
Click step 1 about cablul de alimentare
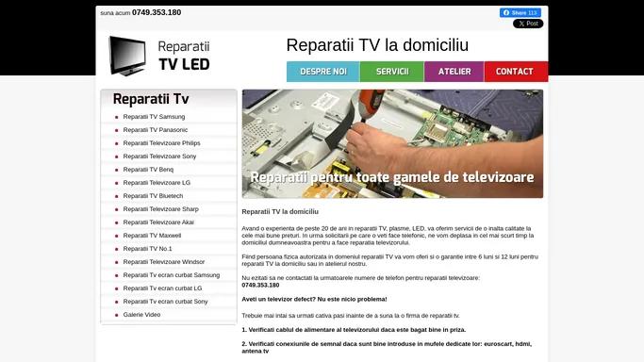coord(354,330)
